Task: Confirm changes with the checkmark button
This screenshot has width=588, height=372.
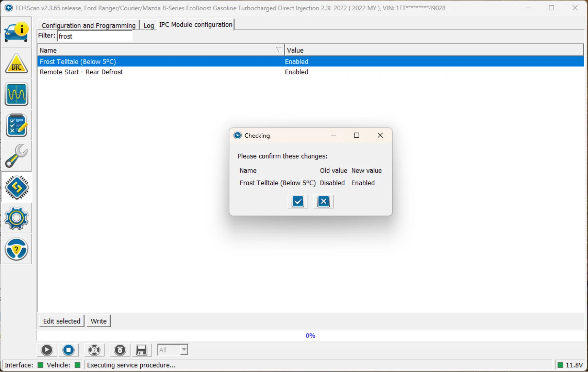Action: [x=298, y=201]
